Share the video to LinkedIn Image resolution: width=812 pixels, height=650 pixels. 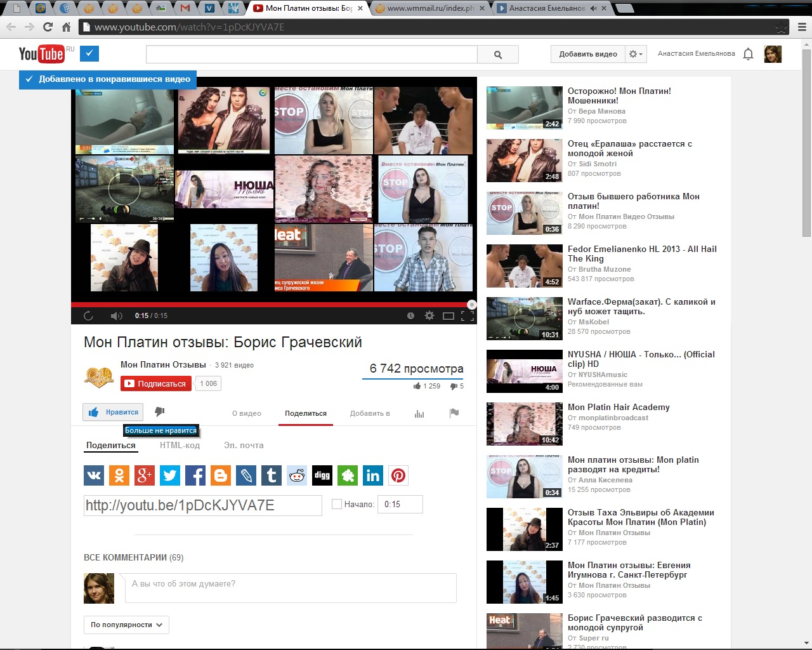(373, 475)
